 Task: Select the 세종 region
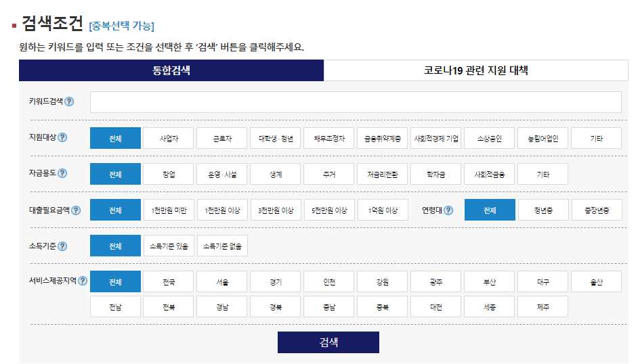pos(490,306)
